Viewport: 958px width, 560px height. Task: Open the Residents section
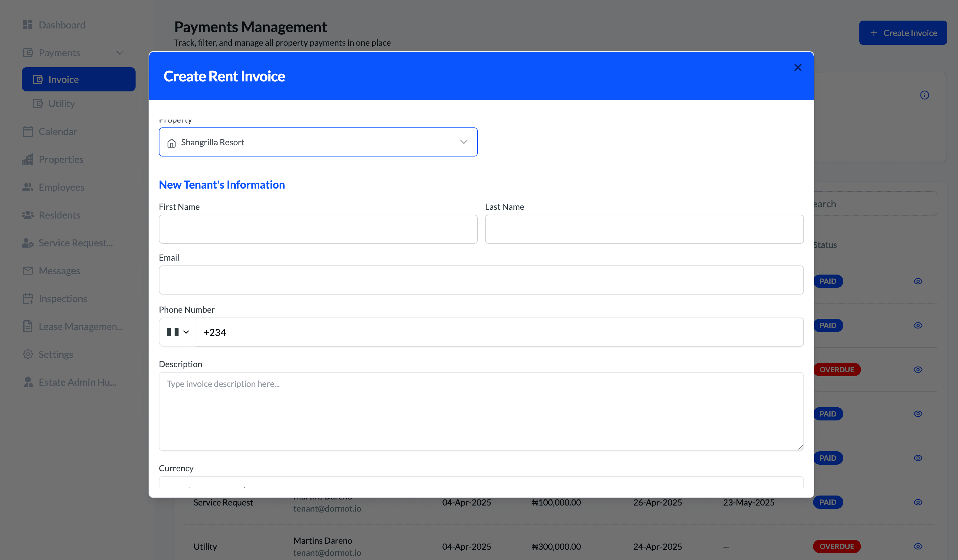point(59,215)
